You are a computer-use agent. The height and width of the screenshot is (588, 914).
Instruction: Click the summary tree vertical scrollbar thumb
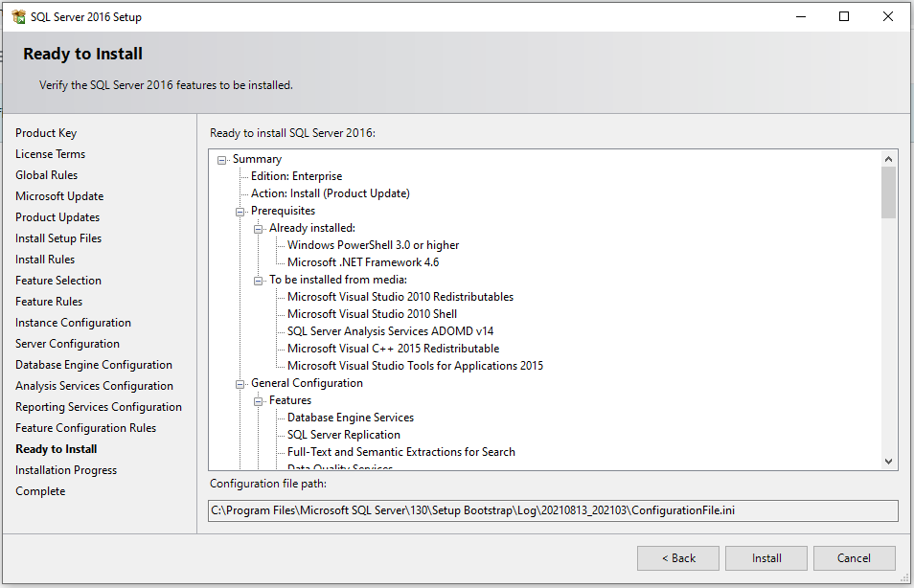(x=888, y=192)
